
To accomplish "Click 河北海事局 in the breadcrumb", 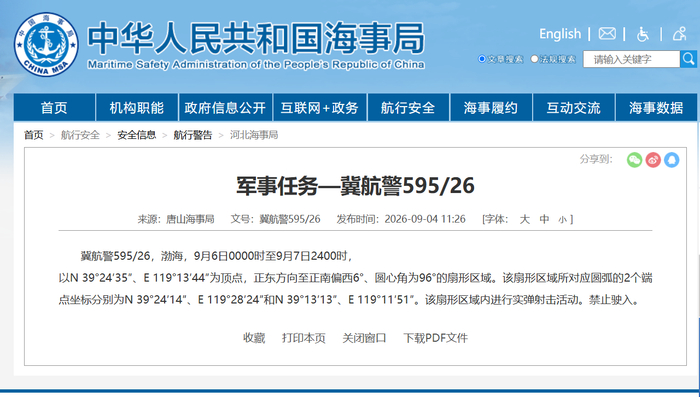I will point(254,135).
